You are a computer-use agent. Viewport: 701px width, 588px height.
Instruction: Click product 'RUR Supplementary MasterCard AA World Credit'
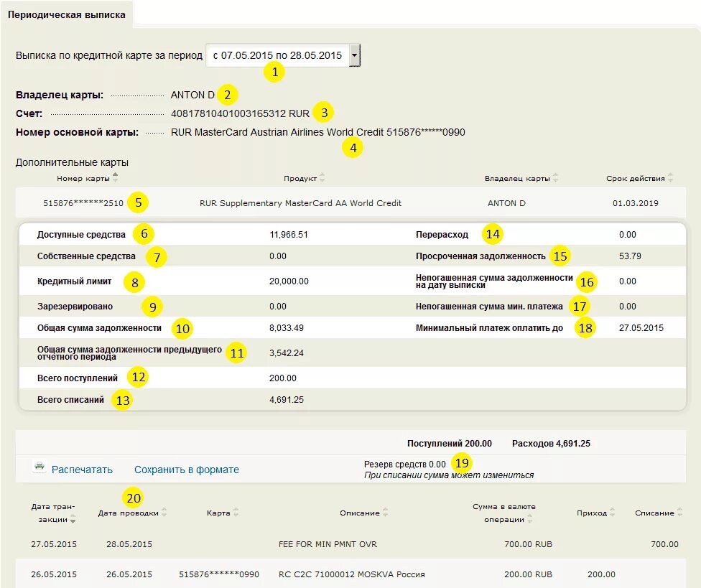coord(300,203)
